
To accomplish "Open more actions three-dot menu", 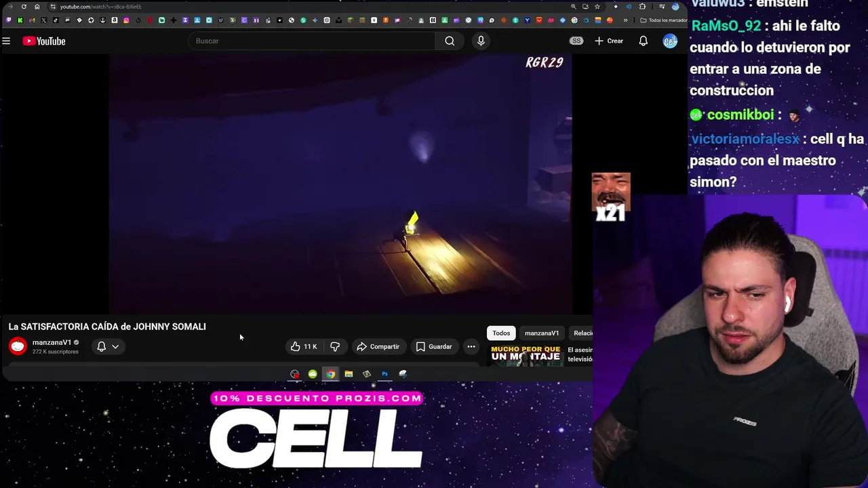I will [x=471, y=346].
